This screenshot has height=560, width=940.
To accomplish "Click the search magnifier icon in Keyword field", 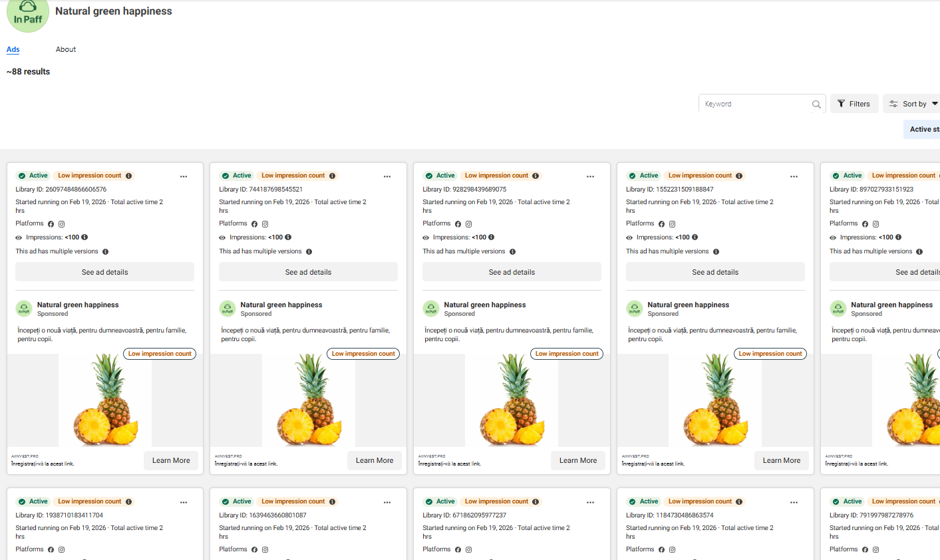I will coord(816,104).
